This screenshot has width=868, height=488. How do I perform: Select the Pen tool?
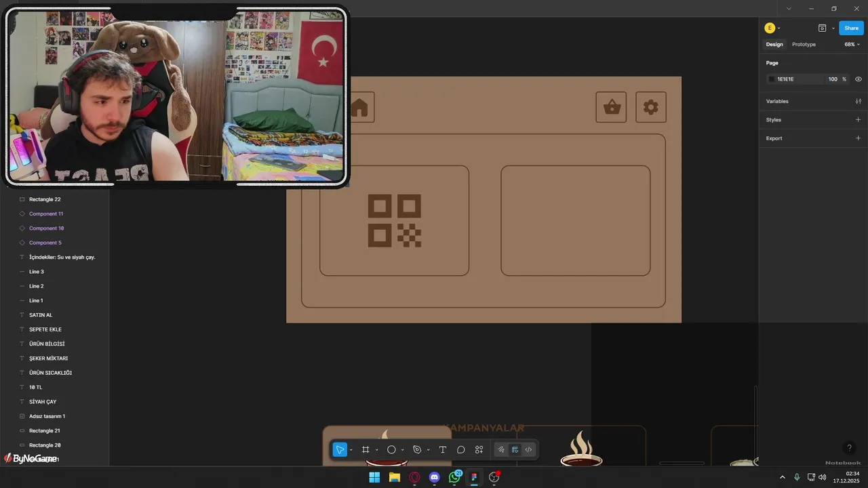click(417, 449)
